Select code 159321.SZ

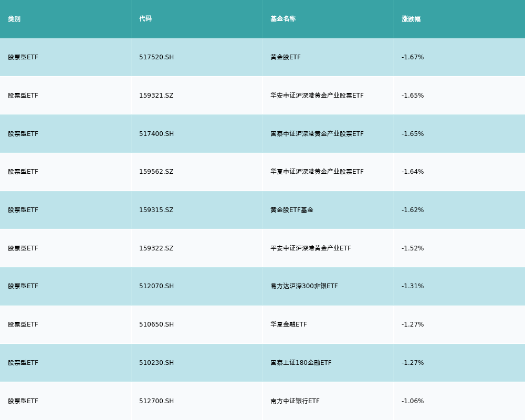point(156,96)
